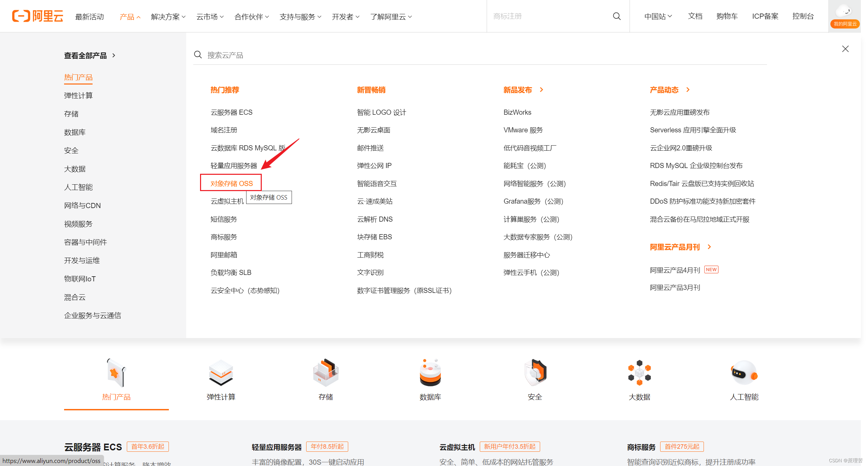Select 容器与中间件 in left sidebar
The image size is (868, 466).
(85, 242)
